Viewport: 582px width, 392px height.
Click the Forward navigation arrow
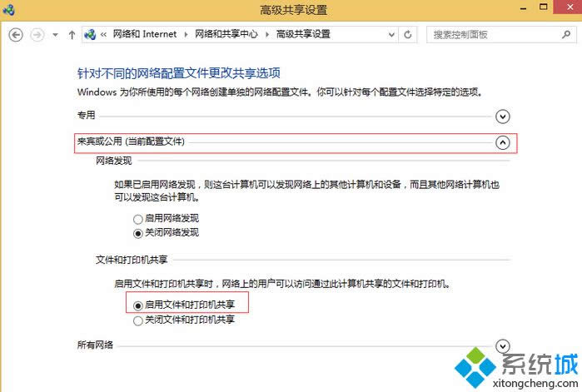[37, 35]
